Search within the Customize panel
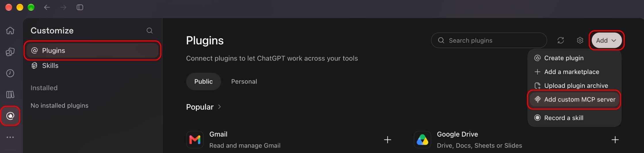 click(149, 31)
